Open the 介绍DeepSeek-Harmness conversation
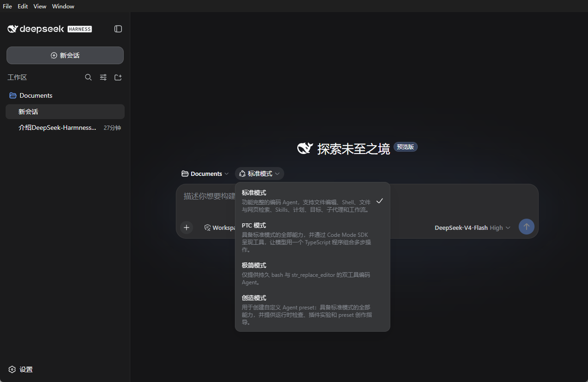This screenshot has width=588, height=382. 65,127
